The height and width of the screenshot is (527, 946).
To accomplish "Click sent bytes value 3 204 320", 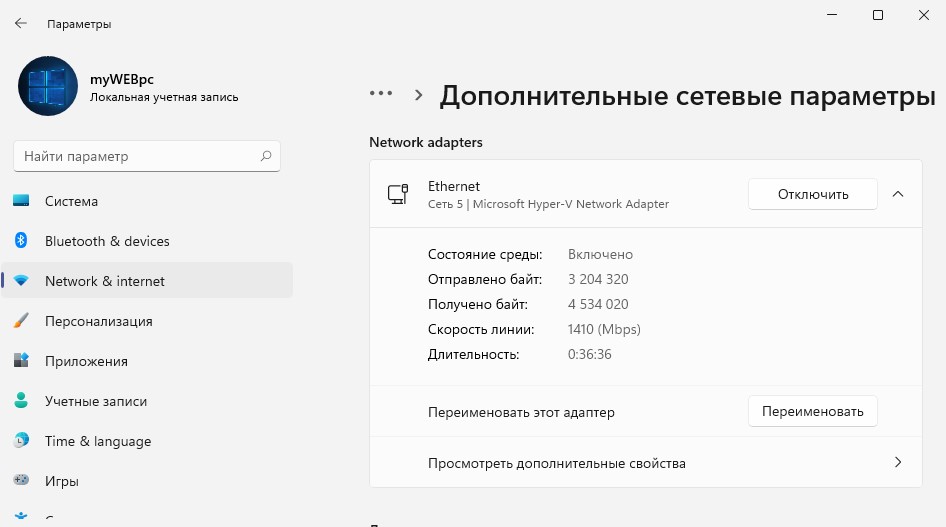I will (x=598, y=279).
